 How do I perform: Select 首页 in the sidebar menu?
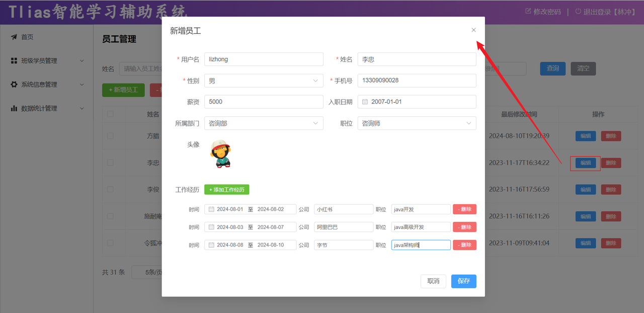(x=27, y=36)
